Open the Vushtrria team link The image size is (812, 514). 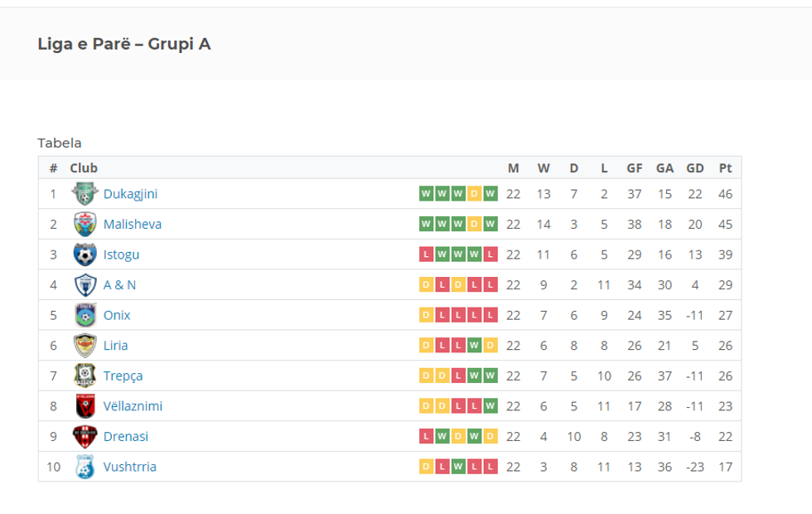click(129, 467)
